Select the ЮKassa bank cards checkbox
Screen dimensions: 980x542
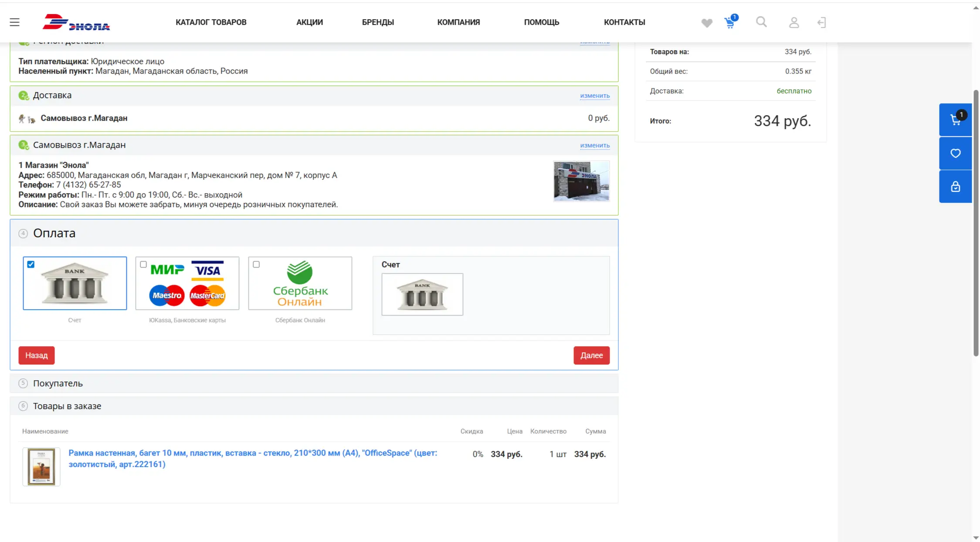[x=143, y=264]
